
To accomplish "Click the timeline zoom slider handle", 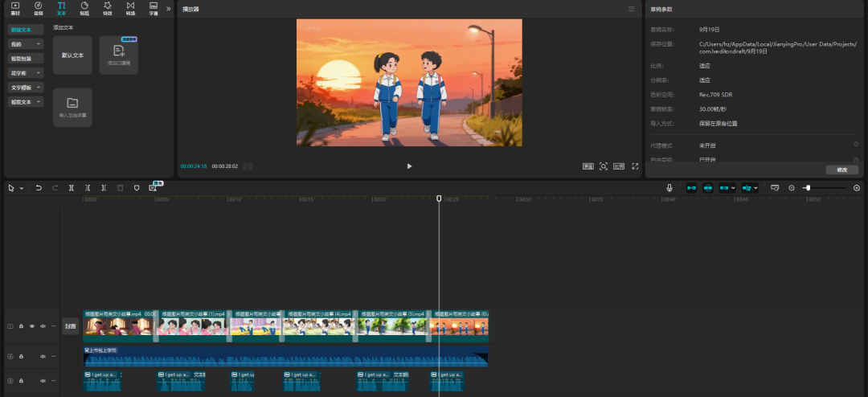I will pos(807,188).
